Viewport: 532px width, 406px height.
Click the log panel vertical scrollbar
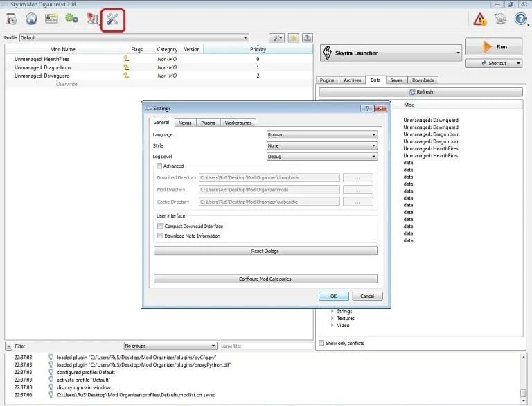(524, 376)
